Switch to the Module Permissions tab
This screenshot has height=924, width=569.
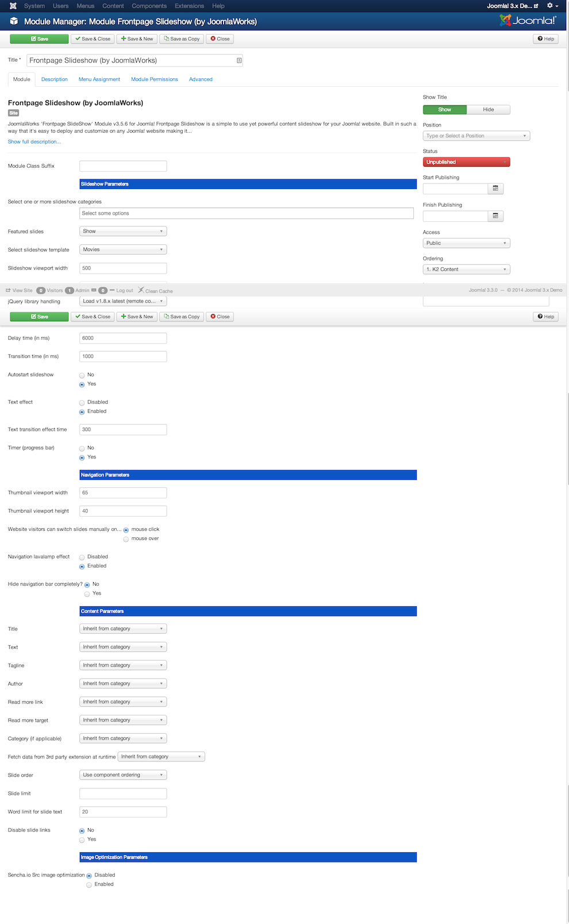pos(155,79)
